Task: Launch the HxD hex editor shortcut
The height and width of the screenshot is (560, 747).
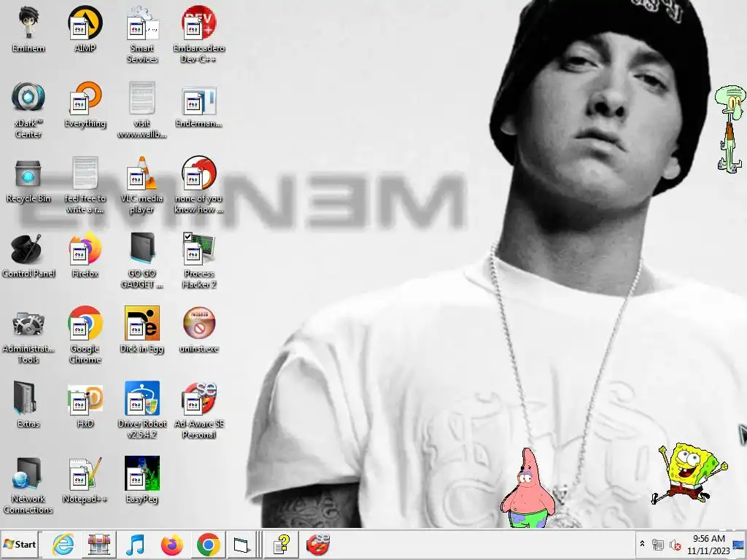Action: coord(85,405)
